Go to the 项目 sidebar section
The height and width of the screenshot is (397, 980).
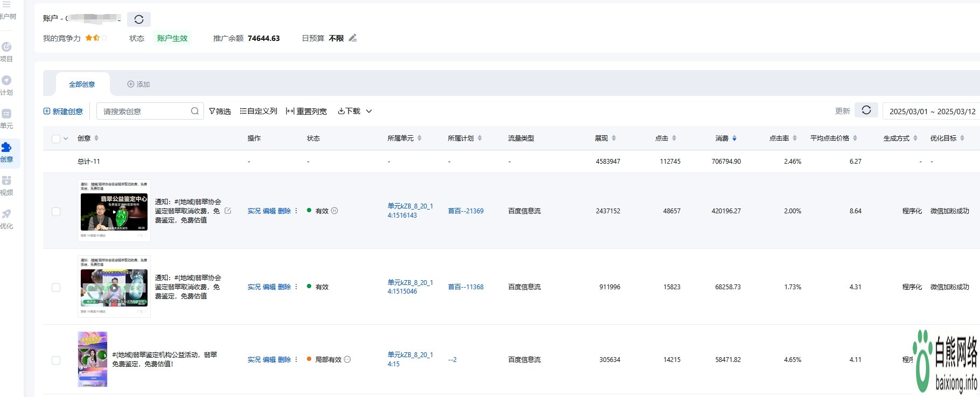6,52
